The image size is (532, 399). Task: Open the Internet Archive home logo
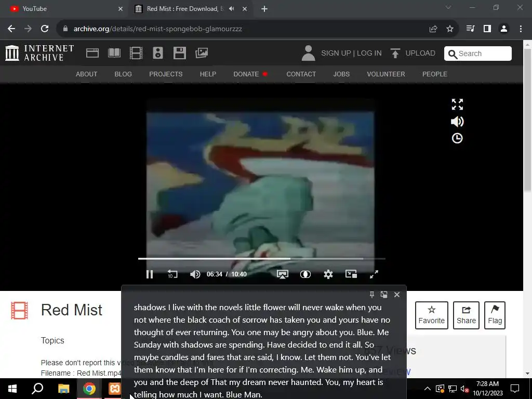[x=39, y=54]
